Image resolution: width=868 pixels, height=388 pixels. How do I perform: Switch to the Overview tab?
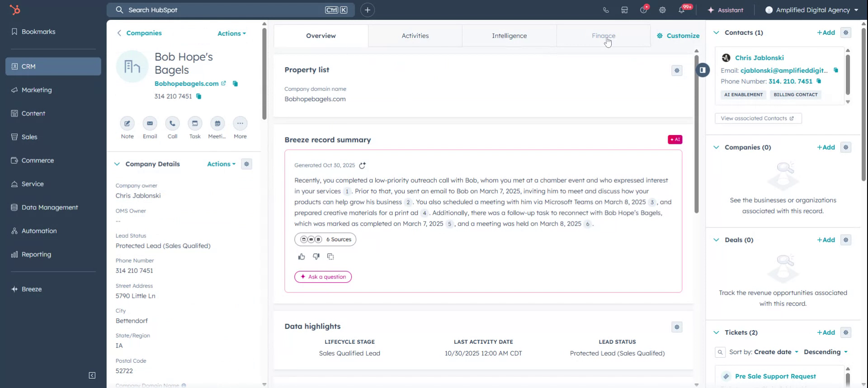(321, 36)
